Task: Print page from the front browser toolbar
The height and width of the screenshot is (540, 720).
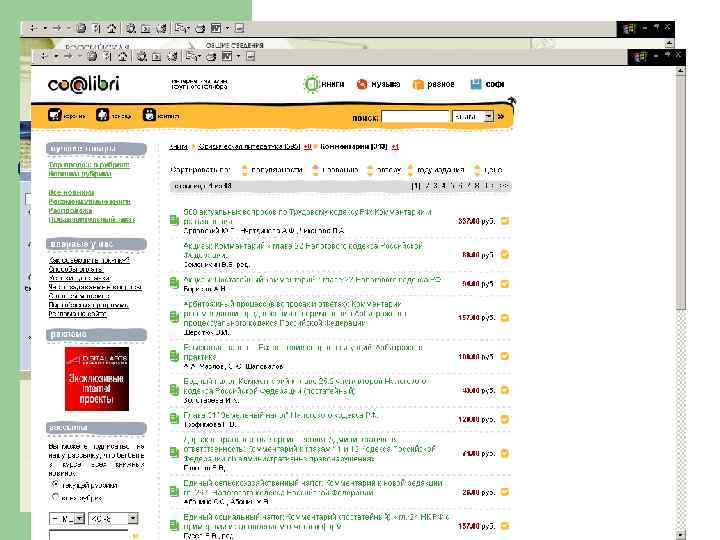Action: [211, 56]
